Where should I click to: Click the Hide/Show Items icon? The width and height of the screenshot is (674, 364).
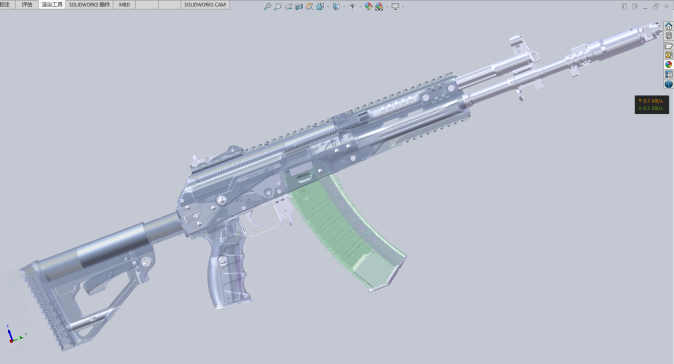(352, 6)
